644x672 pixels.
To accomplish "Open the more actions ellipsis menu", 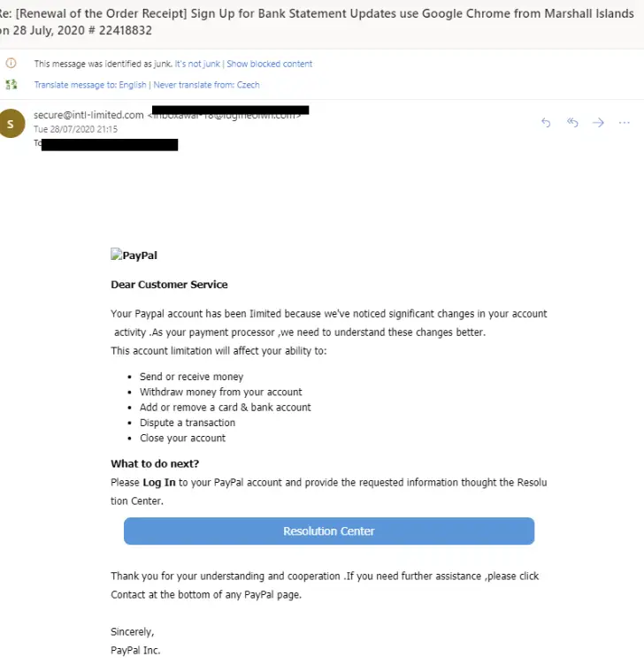I will [625, 123].
